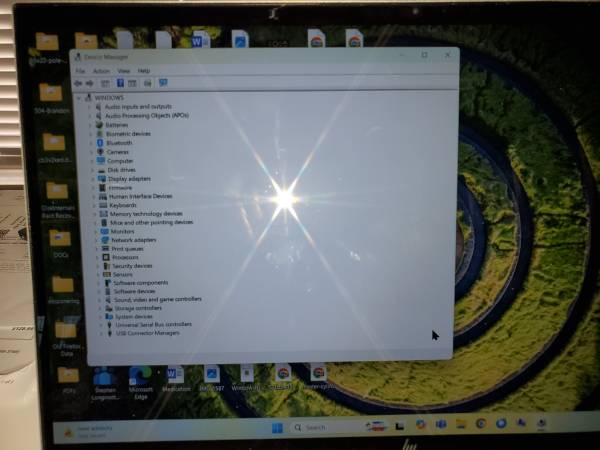Expand the Network adapters node

tap(97, 240)
